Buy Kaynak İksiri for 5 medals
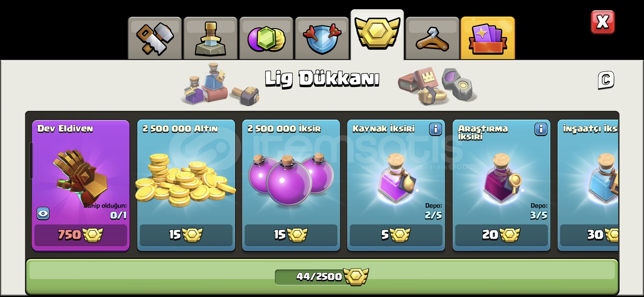 click(396, 235)
